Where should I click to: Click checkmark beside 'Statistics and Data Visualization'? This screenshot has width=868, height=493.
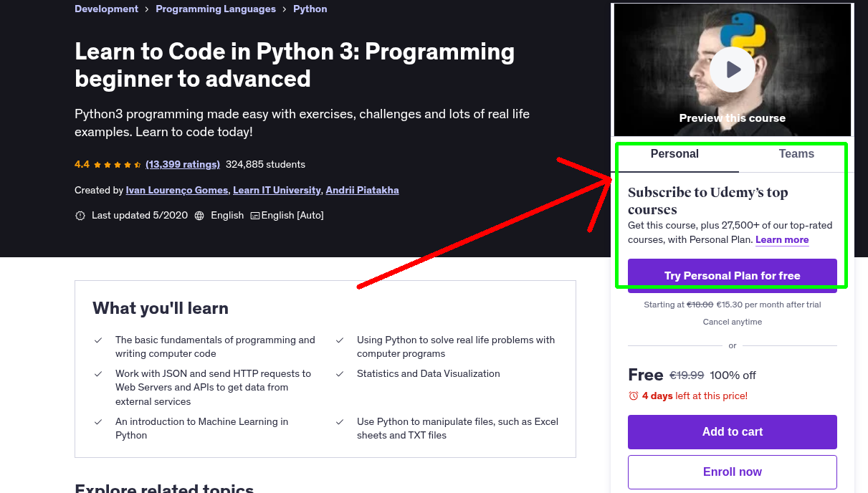pos(340,374)
